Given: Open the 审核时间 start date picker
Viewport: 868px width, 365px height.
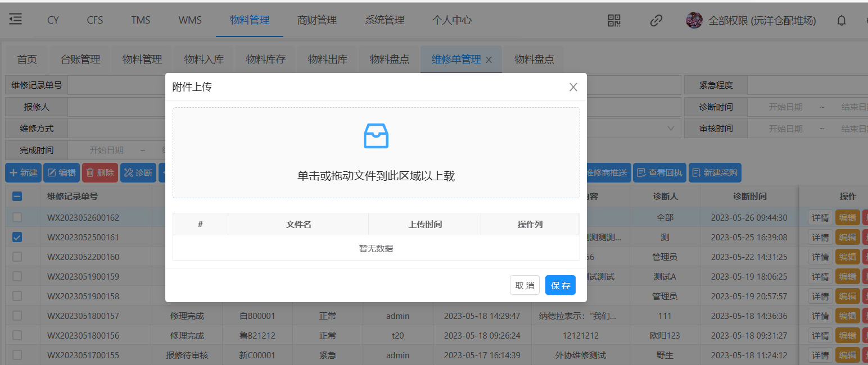Looking at the screenshot, I should pos(785,129).
